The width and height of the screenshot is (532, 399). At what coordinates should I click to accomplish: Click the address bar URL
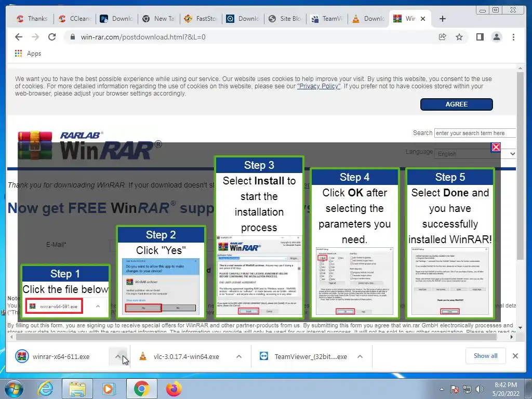[143, 37]
